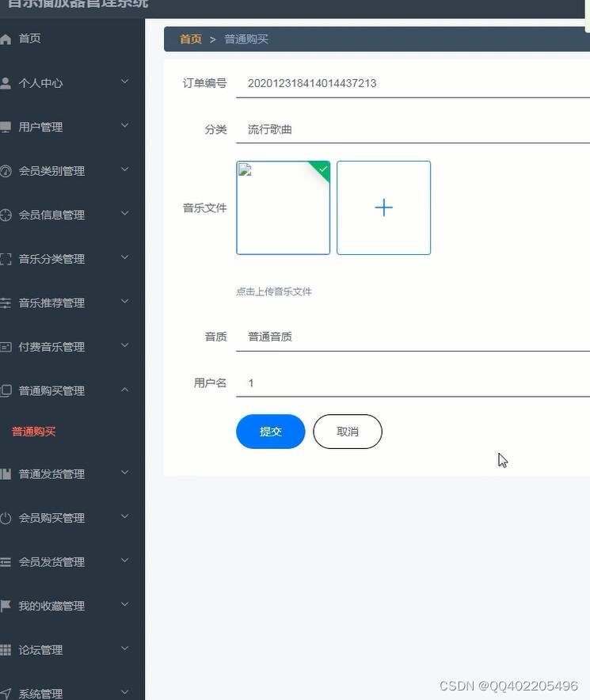The height and width of the screenshot is (700, 590).
Task: Click the copy icon for 普通购买管理
Action: point(6,391)
